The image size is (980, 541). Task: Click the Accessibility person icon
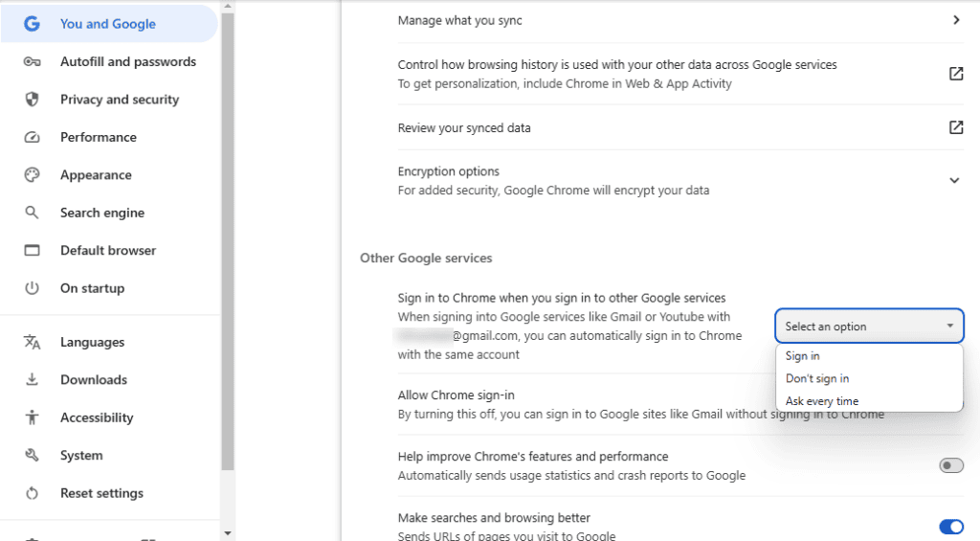(32, 417)
